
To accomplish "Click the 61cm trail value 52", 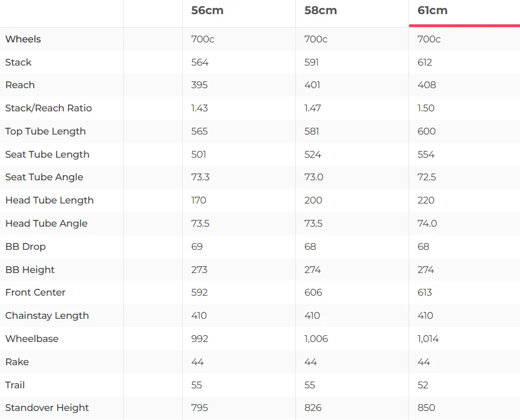I will (x=423, y=385).
